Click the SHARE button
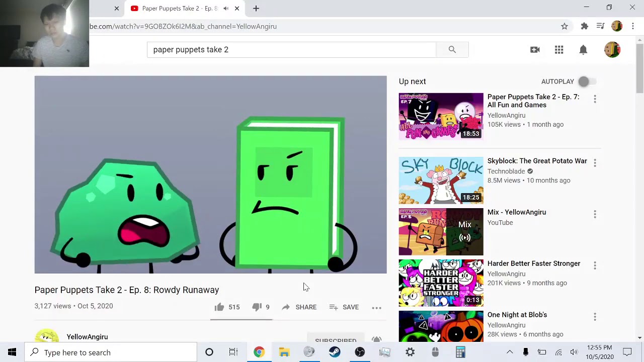Viewport: 644px width, 362px height. coord(299,307)
